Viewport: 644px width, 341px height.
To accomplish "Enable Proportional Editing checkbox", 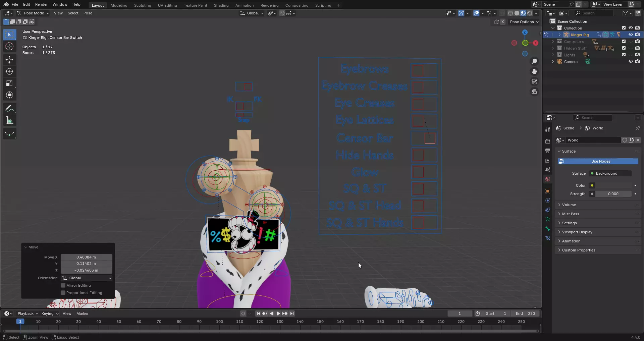I will tap(63, 293).
